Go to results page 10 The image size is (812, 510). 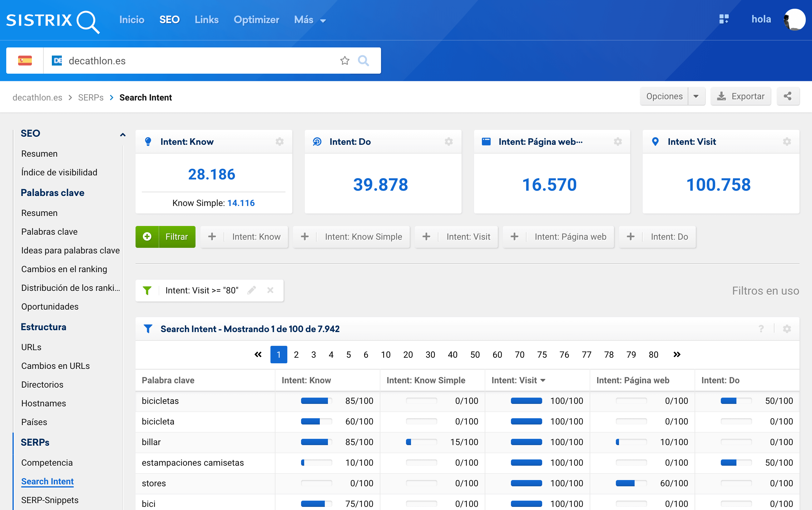(385, 355)
